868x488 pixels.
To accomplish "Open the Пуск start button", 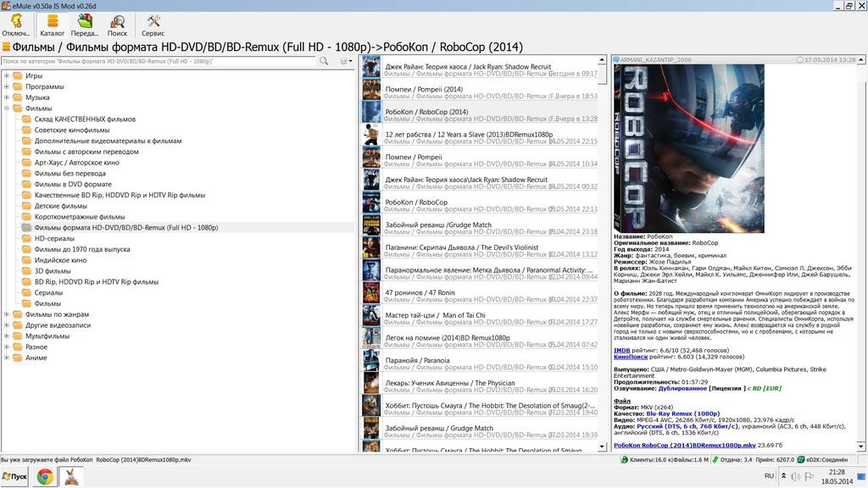I will pyautogui.click(x=15, y=476).
